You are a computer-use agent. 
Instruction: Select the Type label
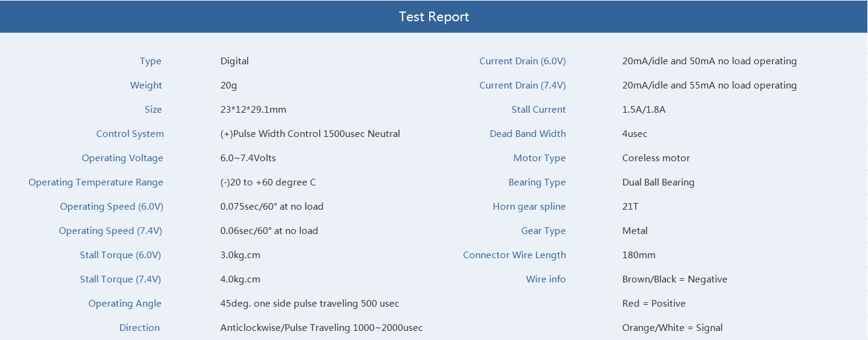[x=151, y=61]
